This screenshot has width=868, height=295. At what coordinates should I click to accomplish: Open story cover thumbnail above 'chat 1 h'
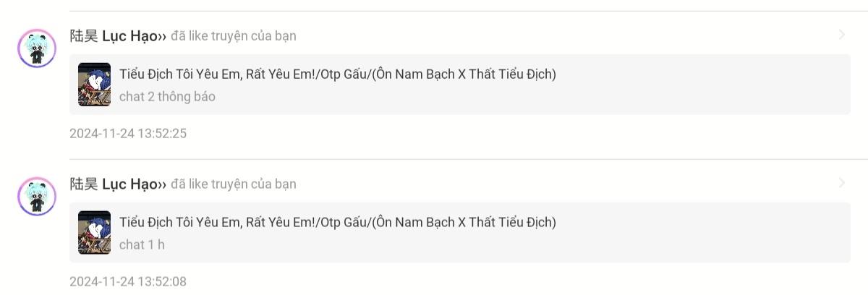[94, 233]
